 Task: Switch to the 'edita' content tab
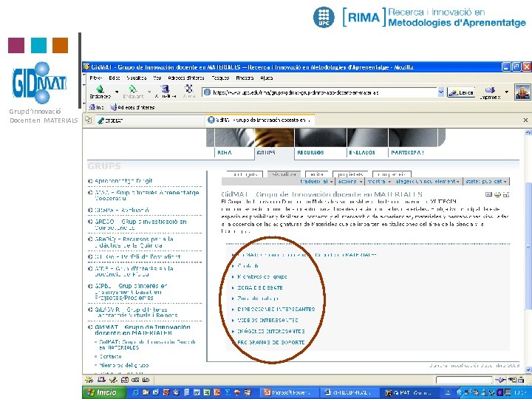click(x=316, y=174)
